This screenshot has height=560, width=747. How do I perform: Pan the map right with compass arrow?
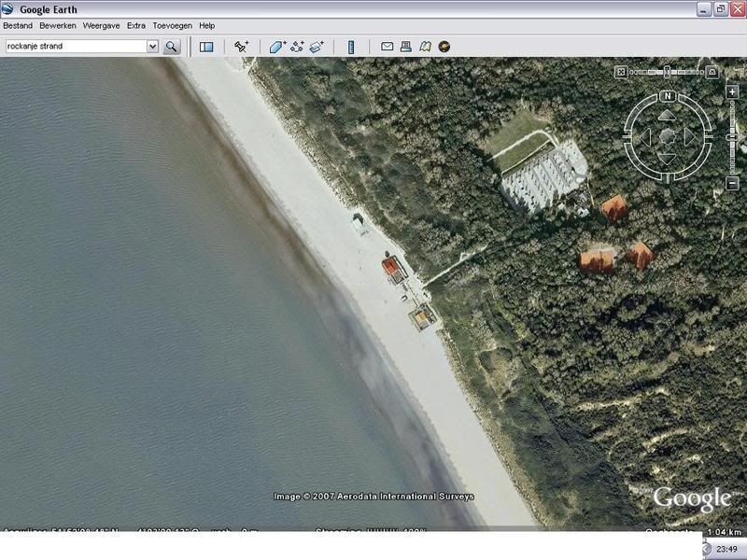coord(690,136)
